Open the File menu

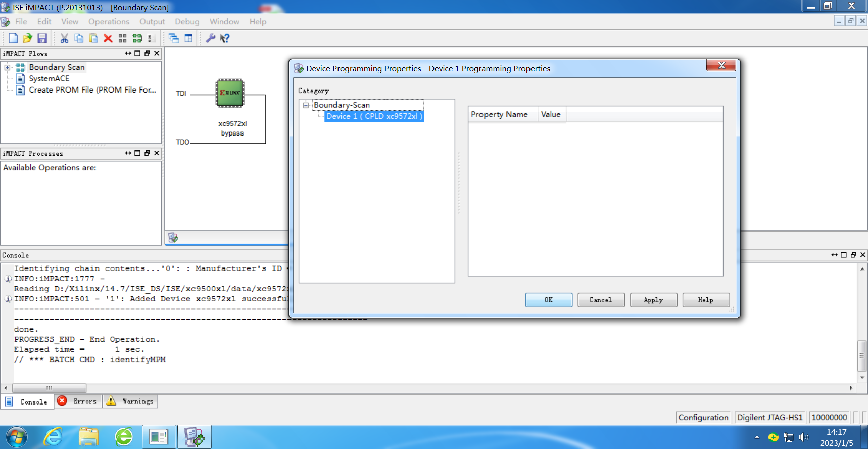click(21, 22)
